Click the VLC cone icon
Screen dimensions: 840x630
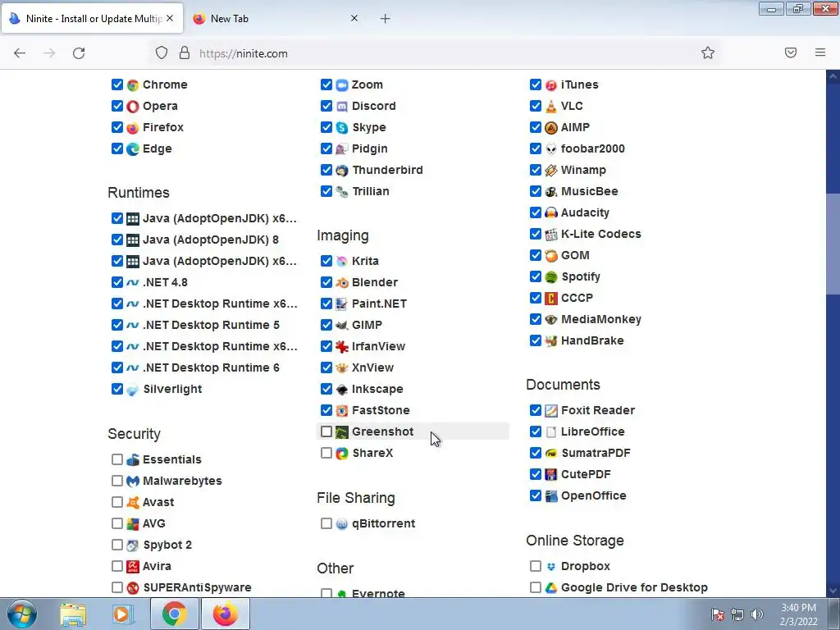tap(551, 106)
